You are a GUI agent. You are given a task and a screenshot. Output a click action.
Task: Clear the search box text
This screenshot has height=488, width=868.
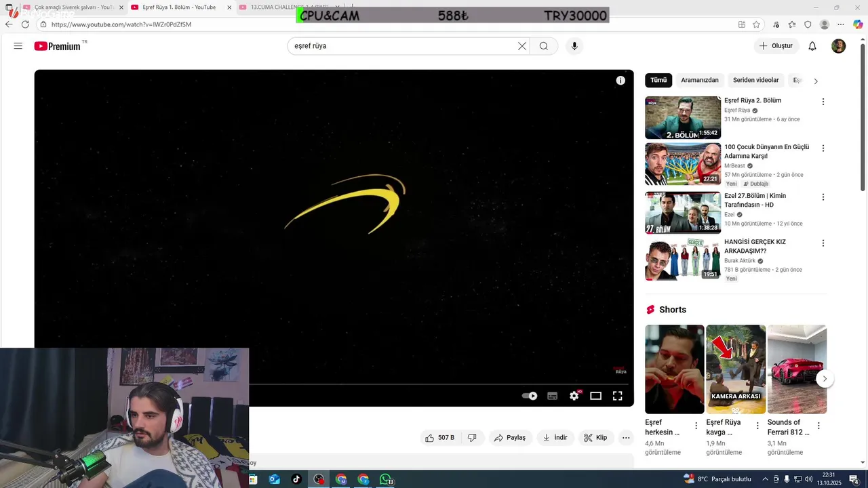pyautogui.click(x=522, y=46)
